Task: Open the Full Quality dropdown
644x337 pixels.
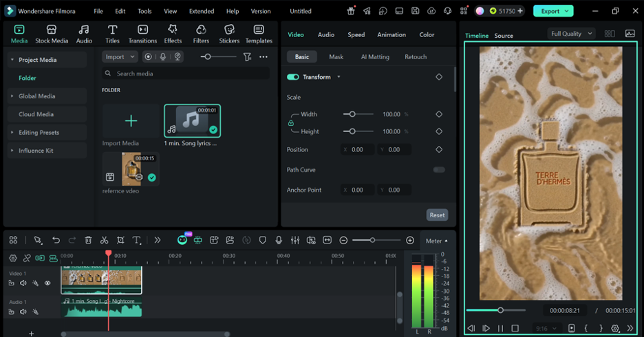Action: click(571, 34)
